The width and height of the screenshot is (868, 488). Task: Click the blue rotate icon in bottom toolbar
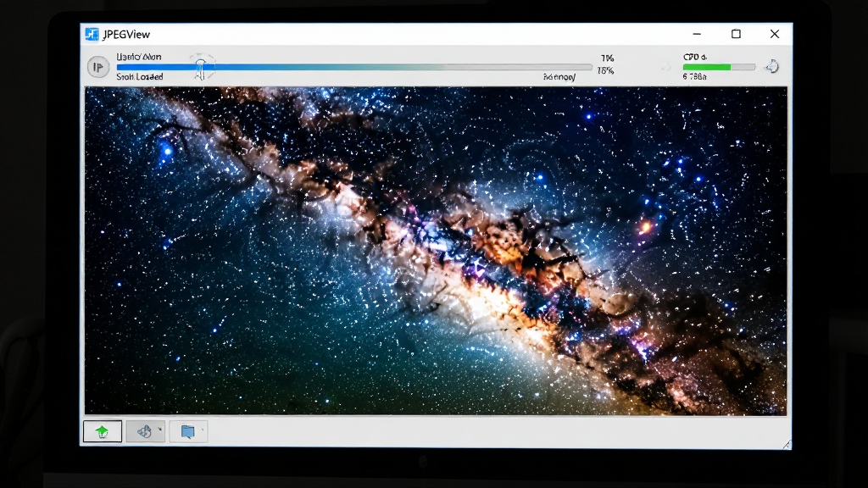[144, 431]
